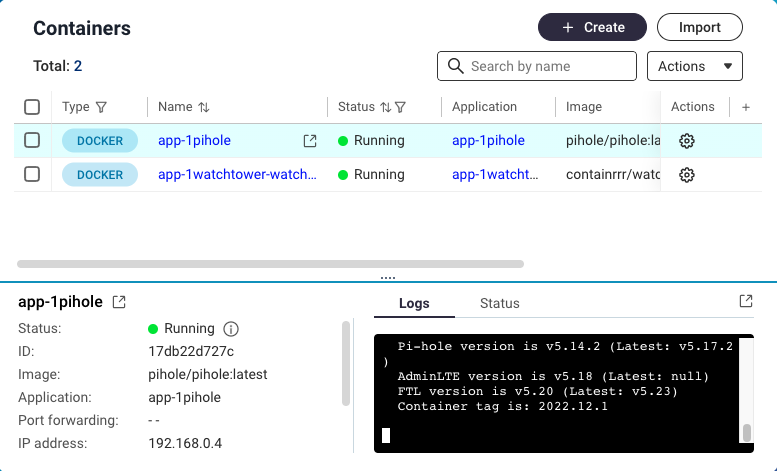Click the Application value app-1pihole in details
Screen dimensions: 777x471
pos(184,398)
